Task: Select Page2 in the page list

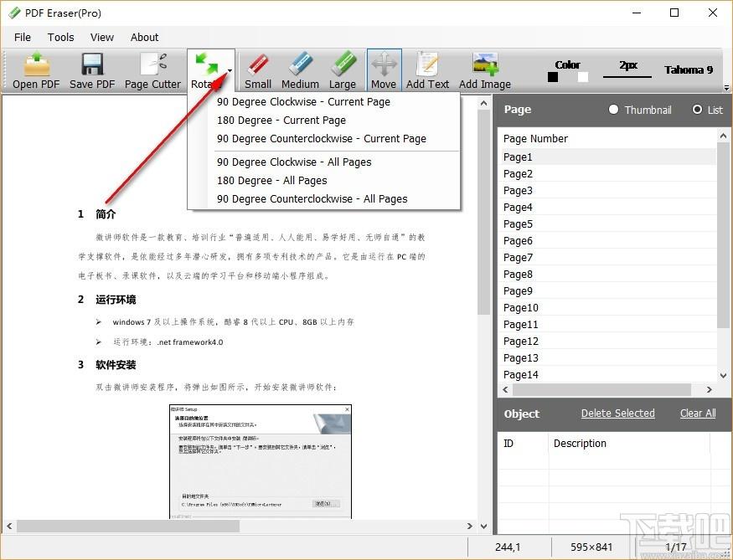Action: (x=609, y=174)
